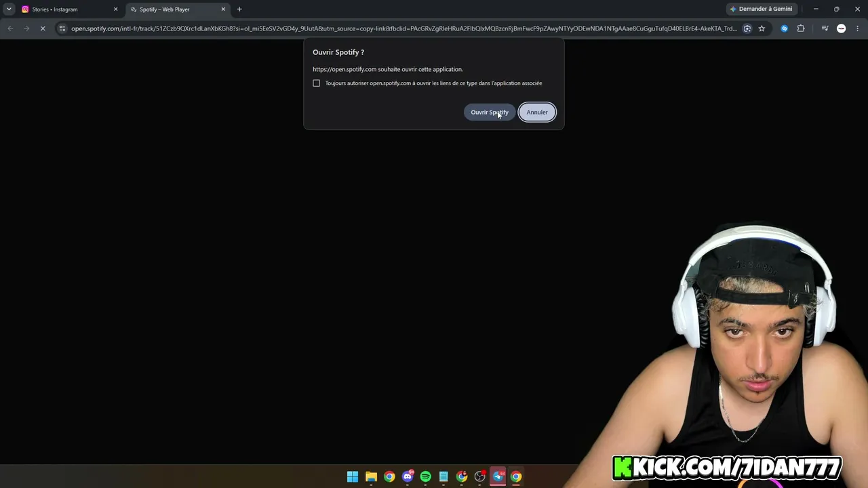Close the Stories • Instagram tab
The height and width of the screenshot is (488, 868).
coord(115,9)
